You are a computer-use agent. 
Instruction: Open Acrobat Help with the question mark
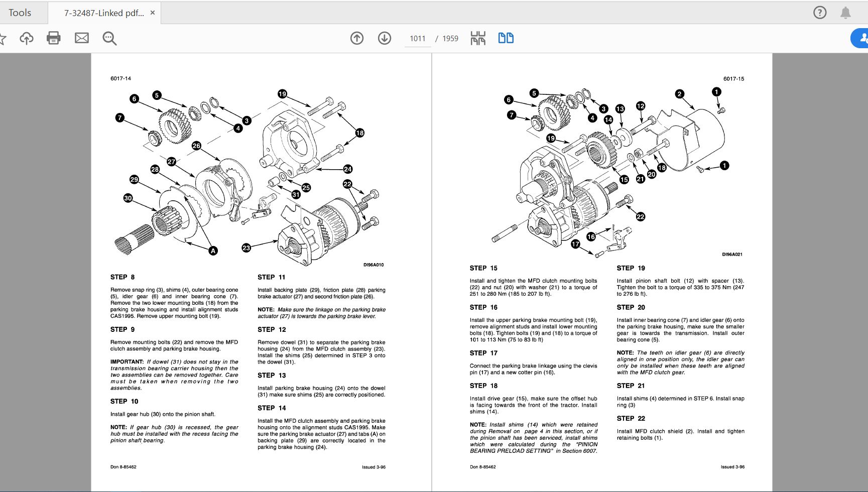point(820,12)
